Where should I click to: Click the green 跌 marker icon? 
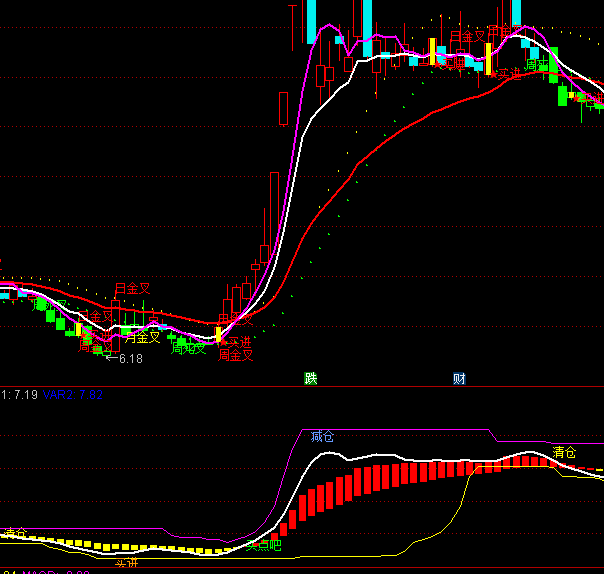coord(312,378)
